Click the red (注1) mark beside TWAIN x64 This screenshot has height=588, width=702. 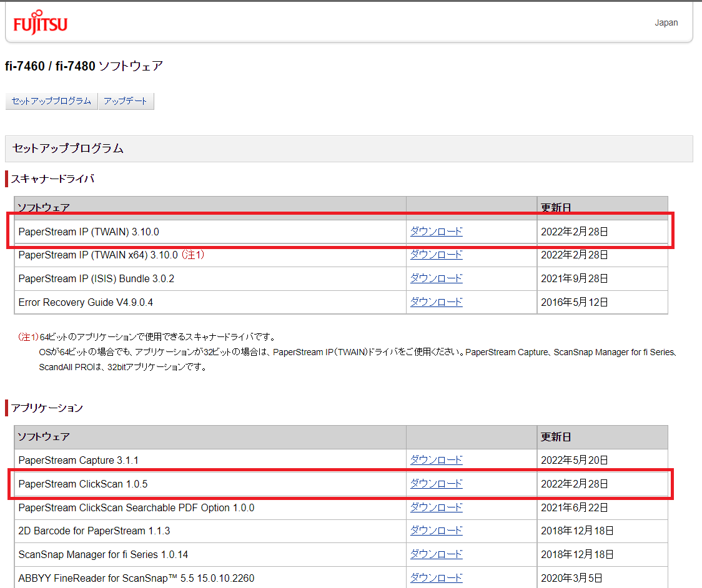(x=193, y=255)
